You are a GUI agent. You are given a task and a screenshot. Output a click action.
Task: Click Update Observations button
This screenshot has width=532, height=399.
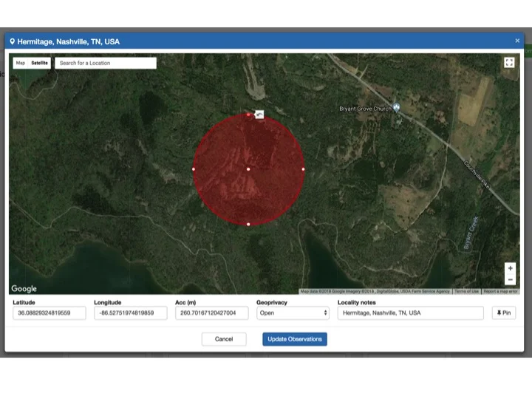tap(295, 339)
